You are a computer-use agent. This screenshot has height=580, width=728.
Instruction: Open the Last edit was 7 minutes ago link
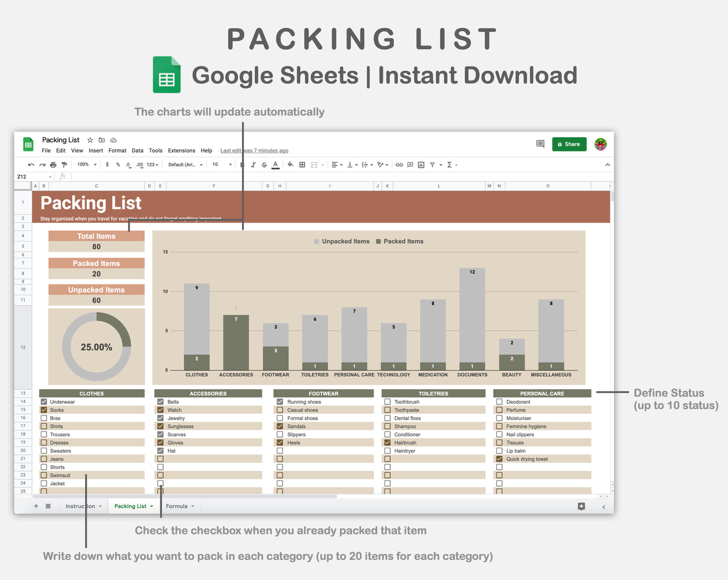[x=254, y=150]
